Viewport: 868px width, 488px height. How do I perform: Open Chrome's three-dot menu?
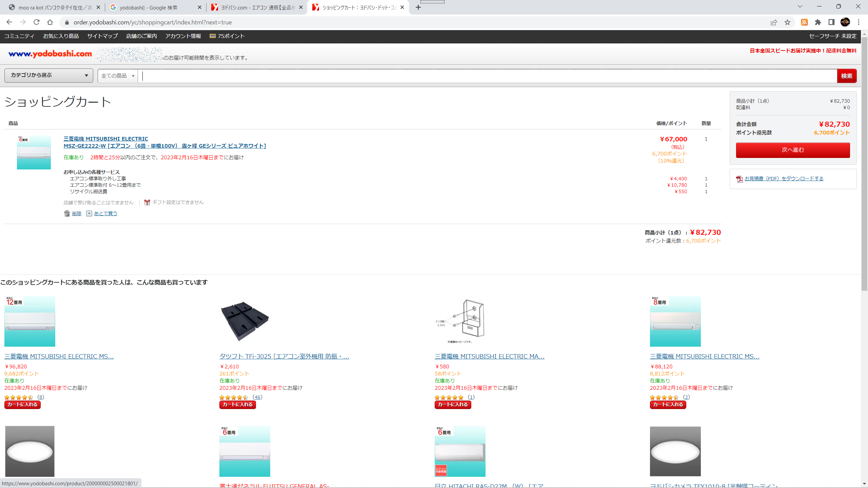pyautogui.click(x=859, y=22)
